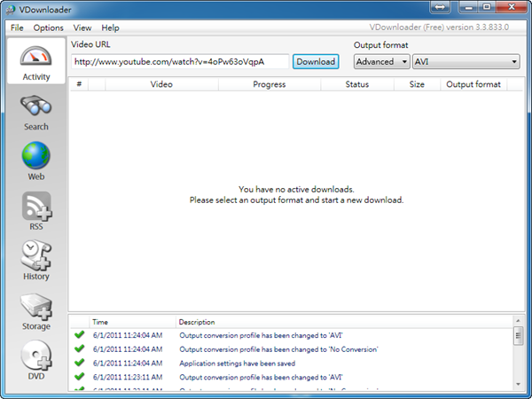Click the # column header

(79, 84)
